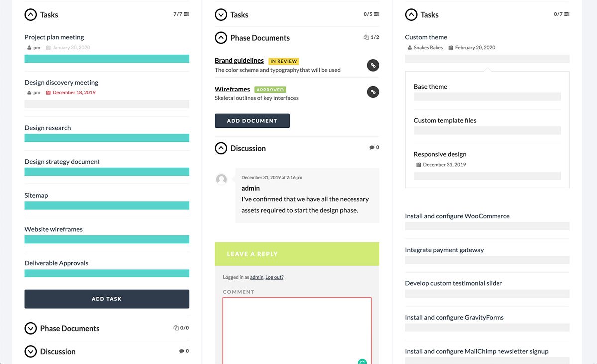
Task: Collapse the Tasks section in left column
Action: coord(31,15)
